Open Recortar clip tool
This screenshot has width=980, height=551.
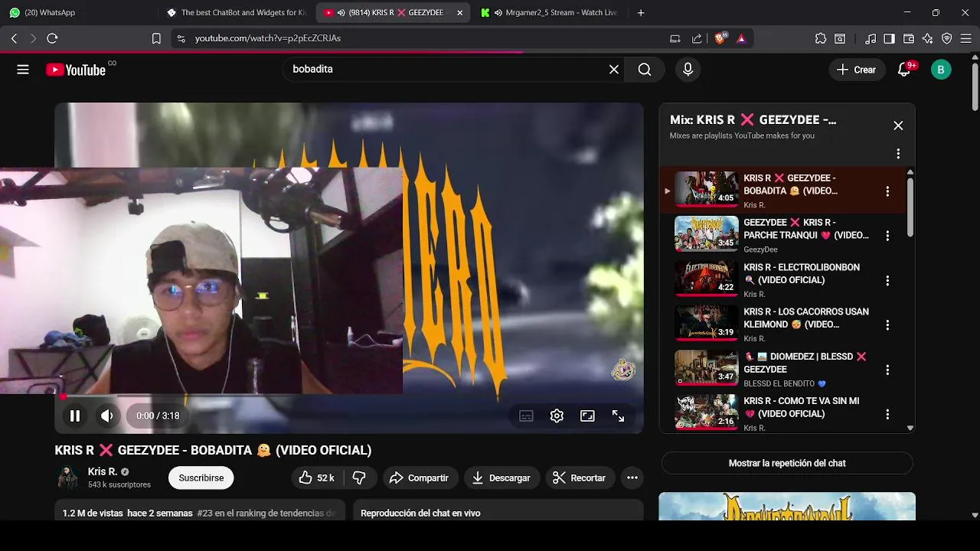coord(580,478)
